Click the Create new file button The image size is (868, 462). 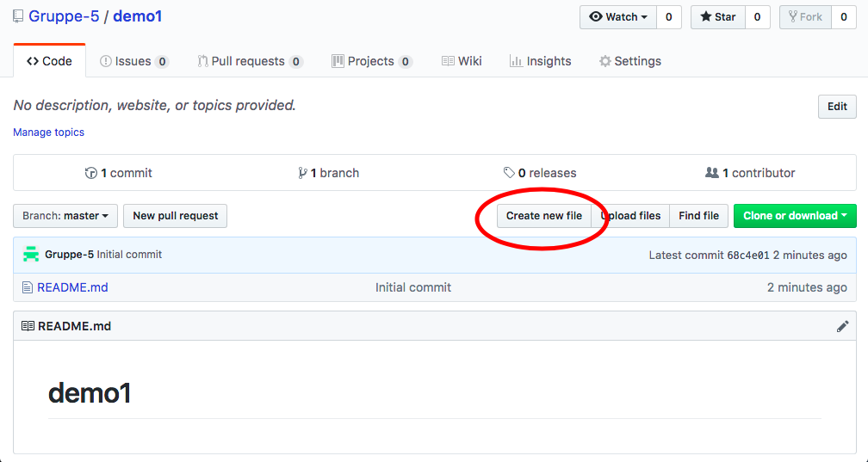[543, 216]
